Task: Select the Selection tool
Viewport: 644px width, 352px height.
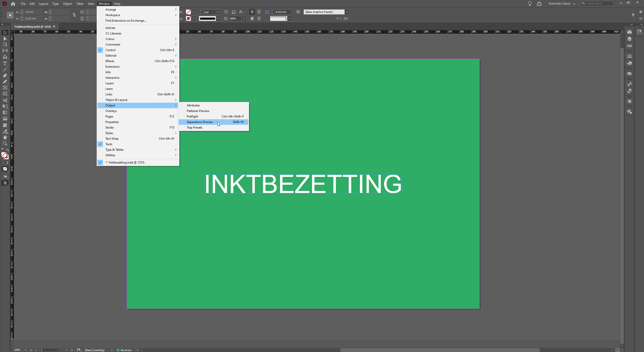Action: 5,32
